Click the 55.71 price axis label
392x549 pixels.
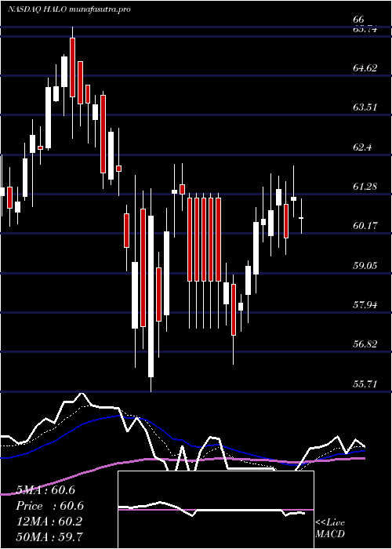pyautogui.click(x=365, y=384)
